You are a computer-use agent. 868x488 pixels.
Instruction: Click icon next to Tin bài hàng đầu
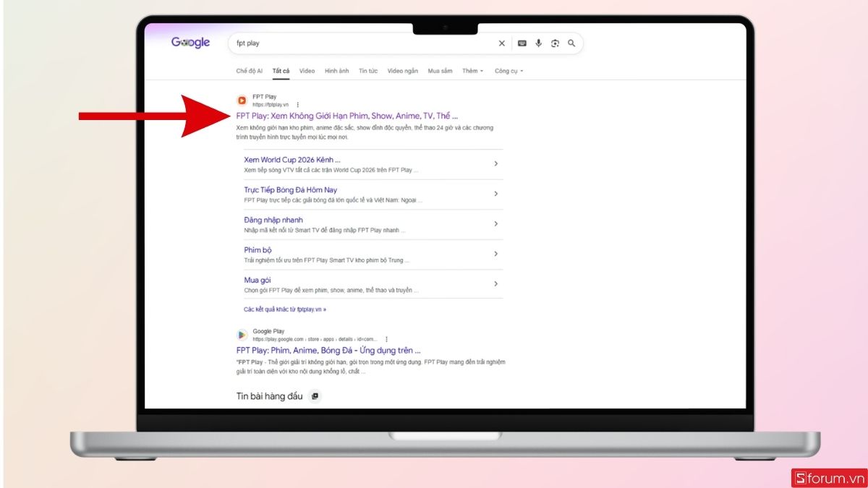tap(315, 396)
